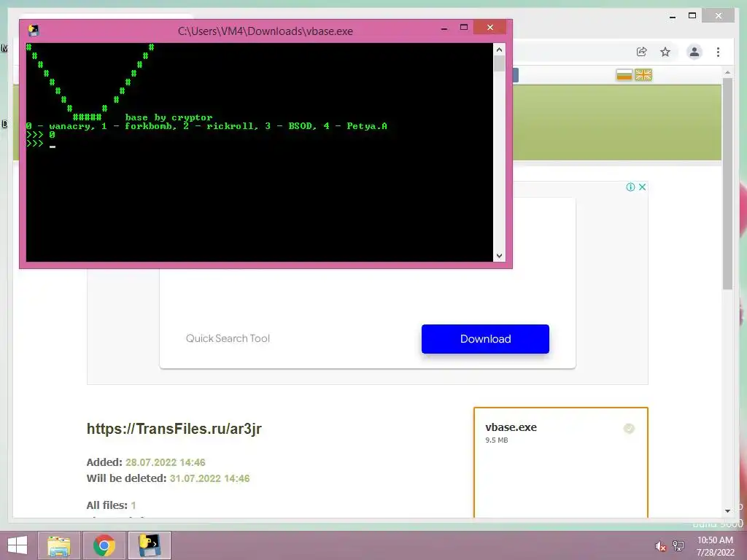The image size is (747, 560).
Task: Switch site language to Russian flag
Action: (624, 75)
